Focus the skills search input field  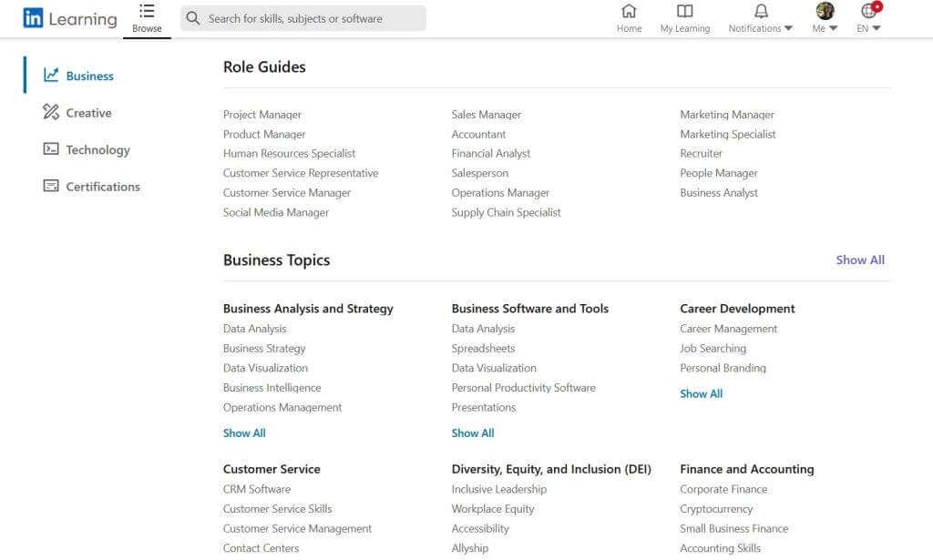(x=310, y=18)
